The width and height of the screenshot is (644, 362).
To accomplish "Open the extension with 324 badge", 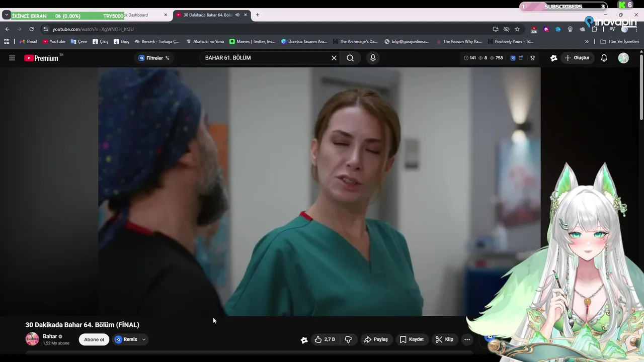I will tap(534, 29).
